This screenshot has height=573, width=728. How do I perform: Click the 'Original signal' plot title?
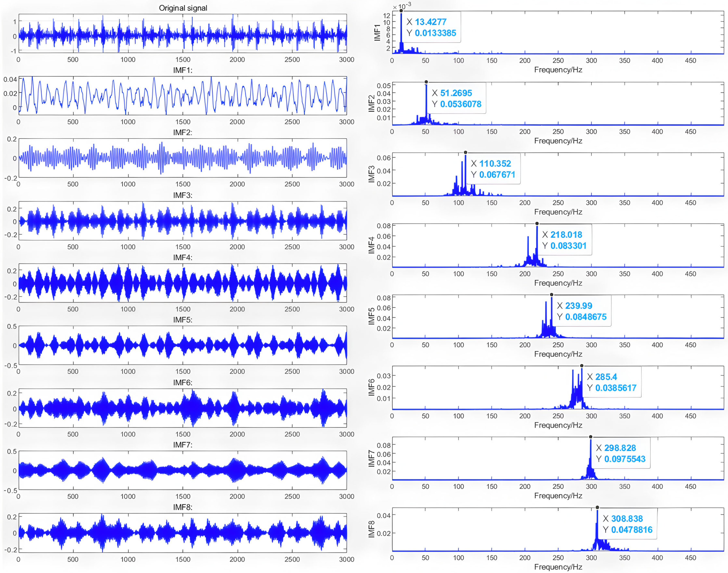pyautogui.click(x=183, y=8)
